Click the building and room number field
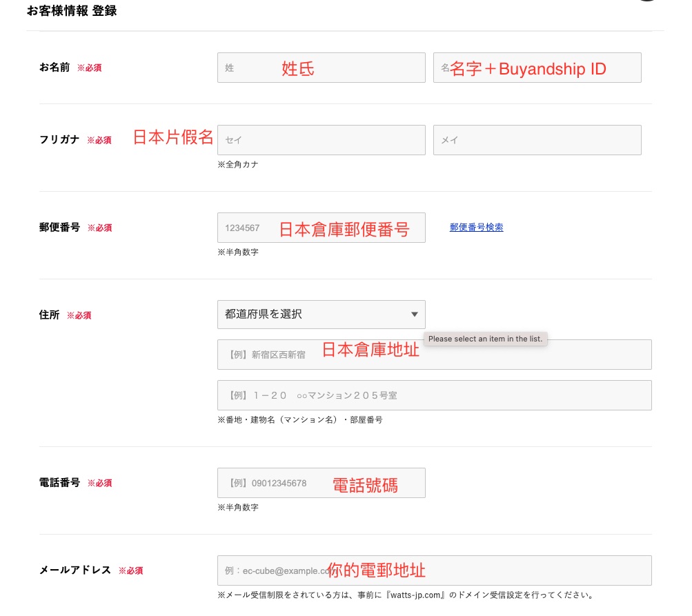 pyautogui.click(x=434, y=395)
